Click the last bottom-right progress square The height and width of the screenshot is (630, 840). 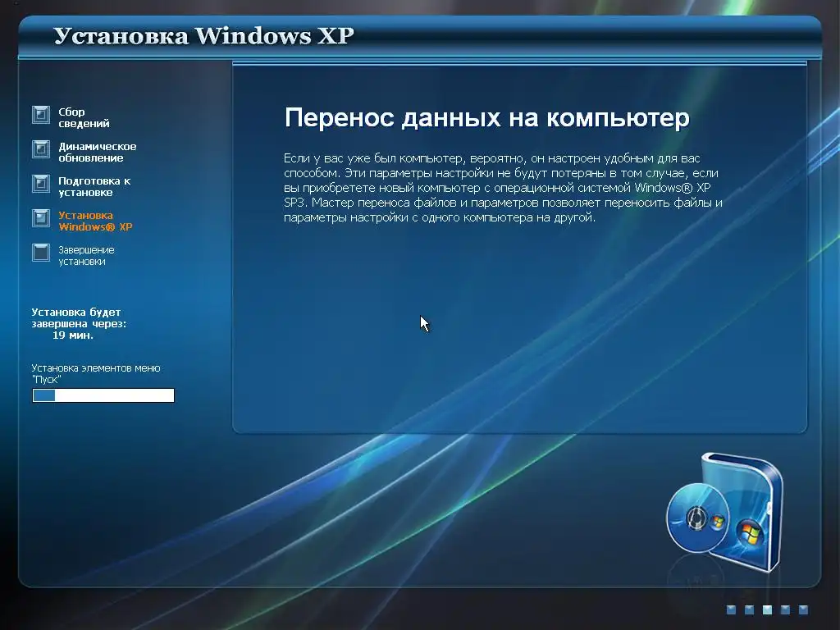[804, 609]
